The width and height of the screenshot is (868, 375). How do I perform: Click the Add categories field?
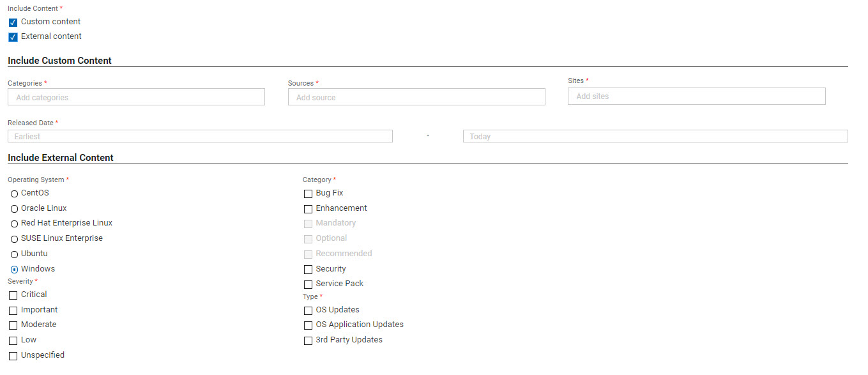click(136, 97)
